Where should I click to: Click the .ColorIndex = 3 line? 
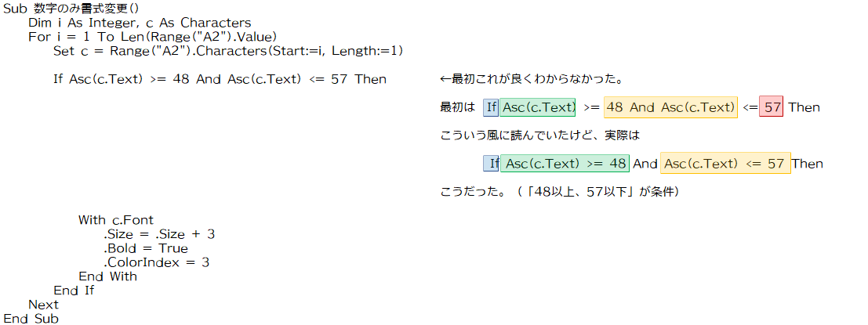[x=156, y=262]
